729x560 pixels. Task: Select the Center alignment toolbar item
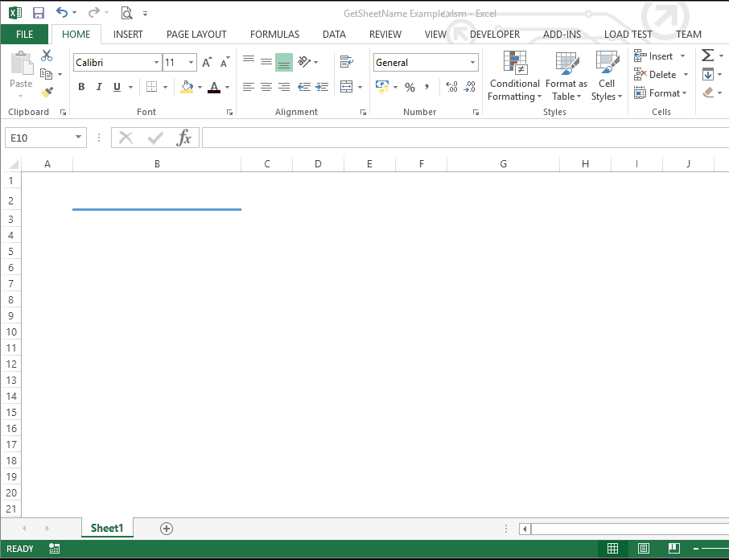click(x=266, y=86)
